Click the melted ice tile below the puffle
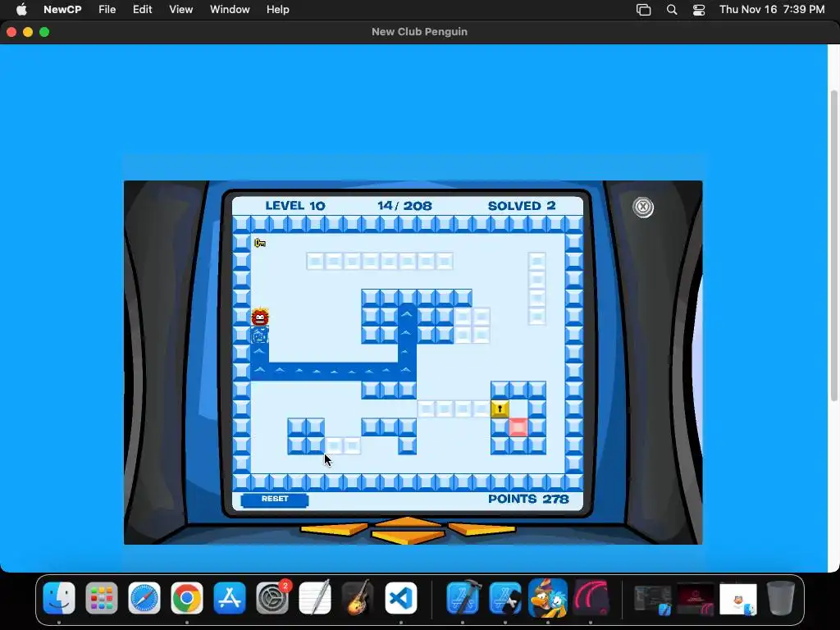This screenshot has width=840, height=630. tap(260, 336)
